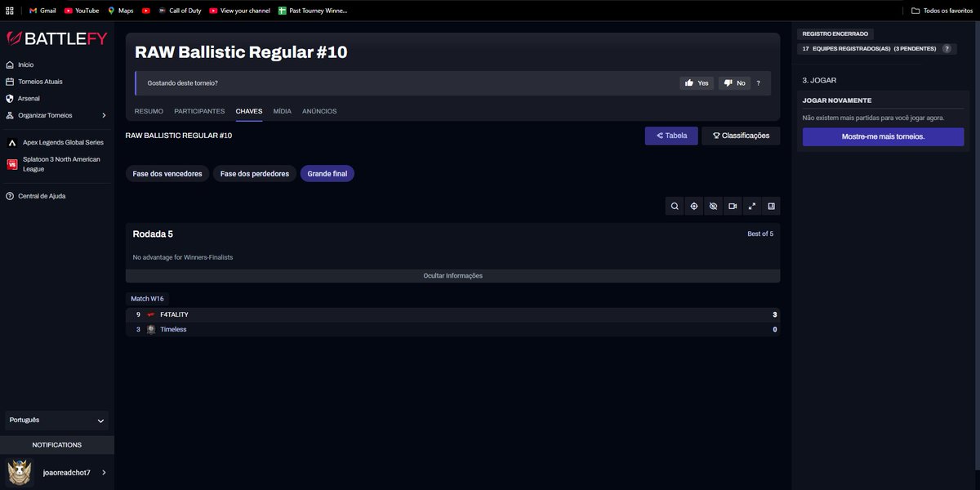This screenshot has width=980, height=490.
Task: Click help icon next to registered teams
Action: click(x=947, y=49)
